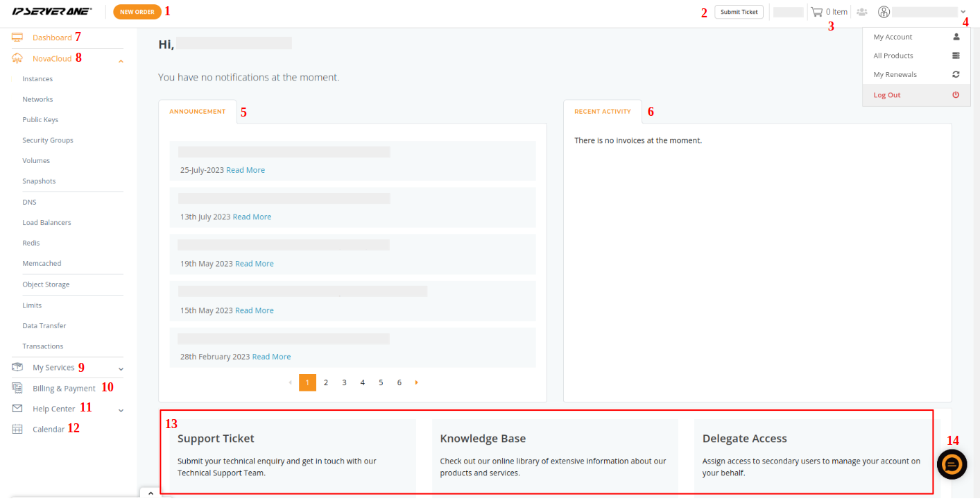Viewport: 980px width, 501px height.
Task: Select Log Out from account menu
Action: coord(887,95)
